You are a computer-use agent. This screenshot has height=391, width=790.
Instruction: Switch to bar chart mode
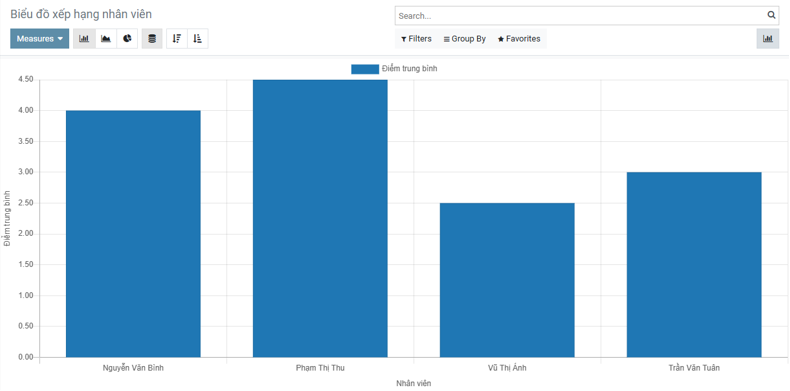tap(84, 39)
